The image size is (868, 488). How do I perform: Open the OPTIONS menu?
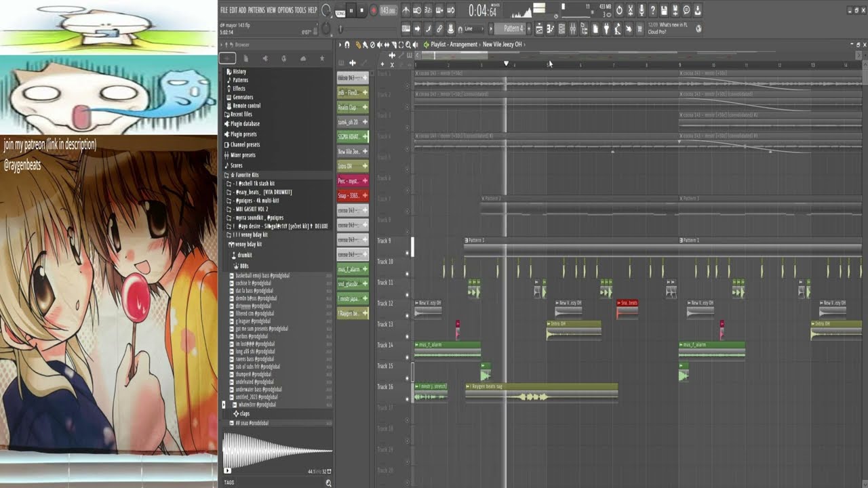click(x=285, y=10)
